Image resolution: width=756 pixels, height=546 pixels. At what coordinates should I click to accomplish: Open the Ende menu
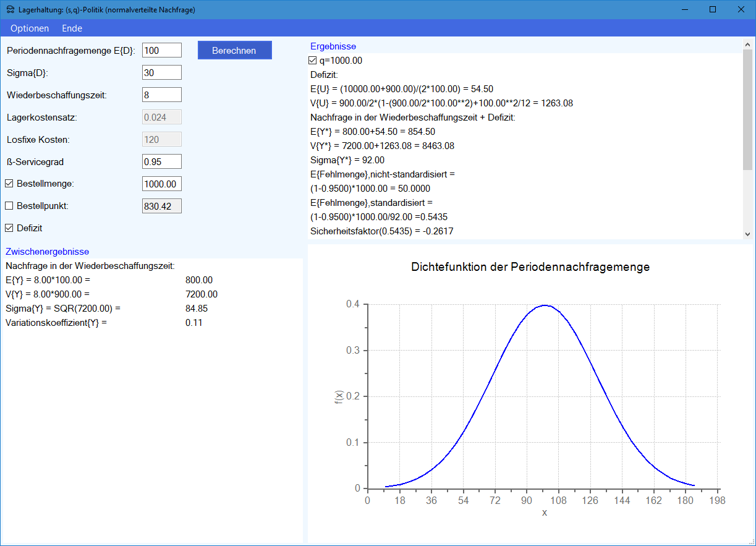tap(72, 28)
